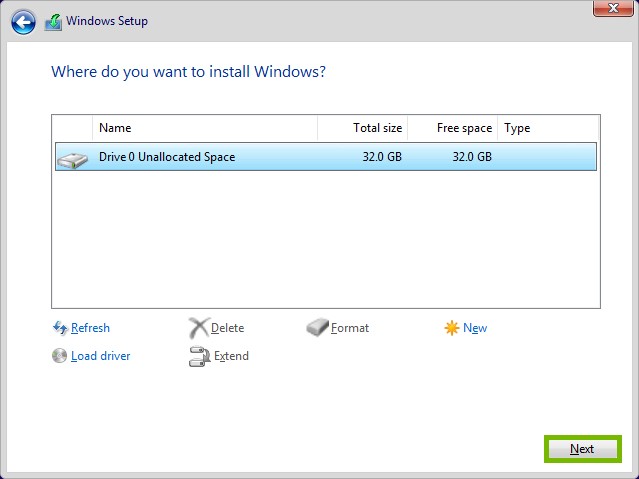Click the Extend partition icon
Viewport: 639px width, 479px height.
tap(199, 356)
